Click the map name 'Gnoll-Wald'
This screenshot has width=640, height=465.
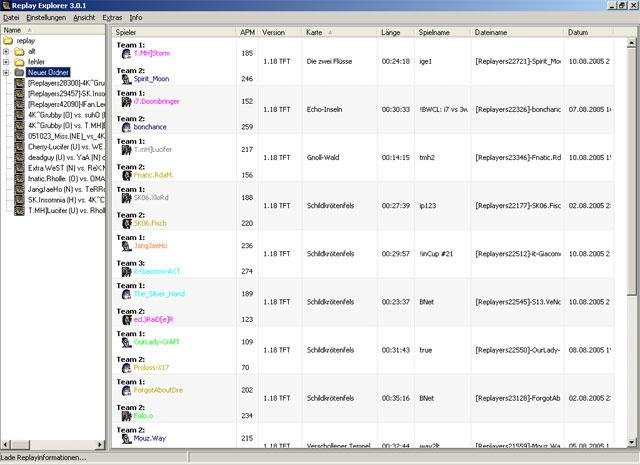tap(323, 158)
